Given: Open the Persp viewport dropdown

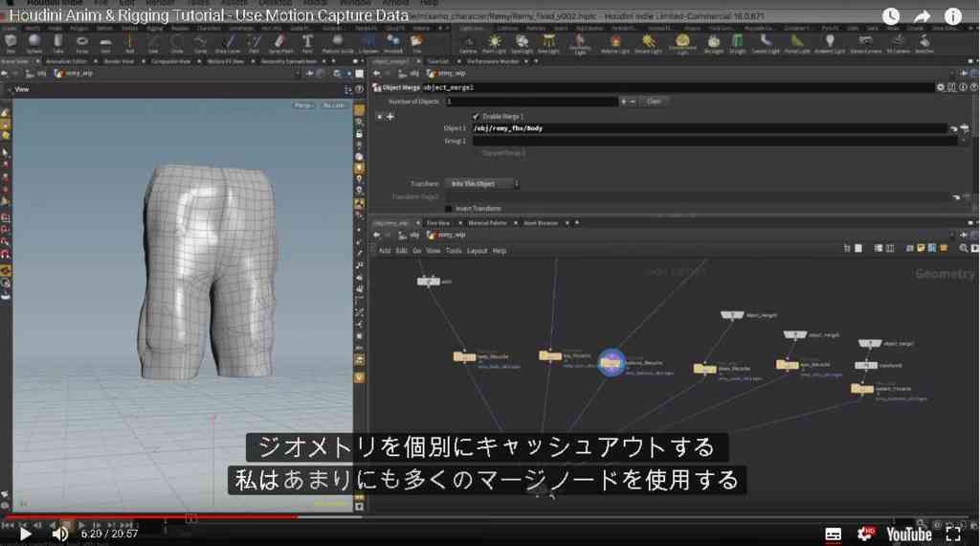Looking at the screenshot, I should 303,105.
